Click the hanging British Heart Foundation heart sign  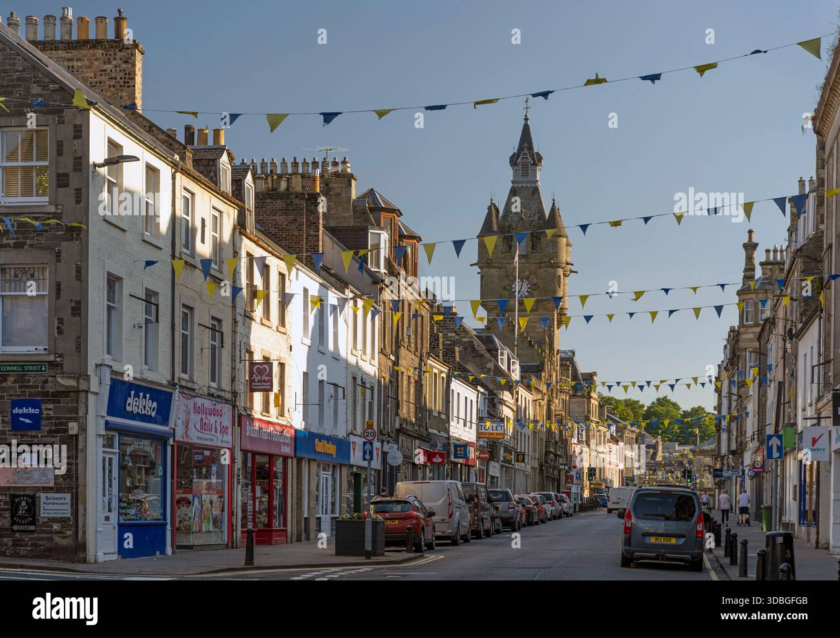point(261,376)
